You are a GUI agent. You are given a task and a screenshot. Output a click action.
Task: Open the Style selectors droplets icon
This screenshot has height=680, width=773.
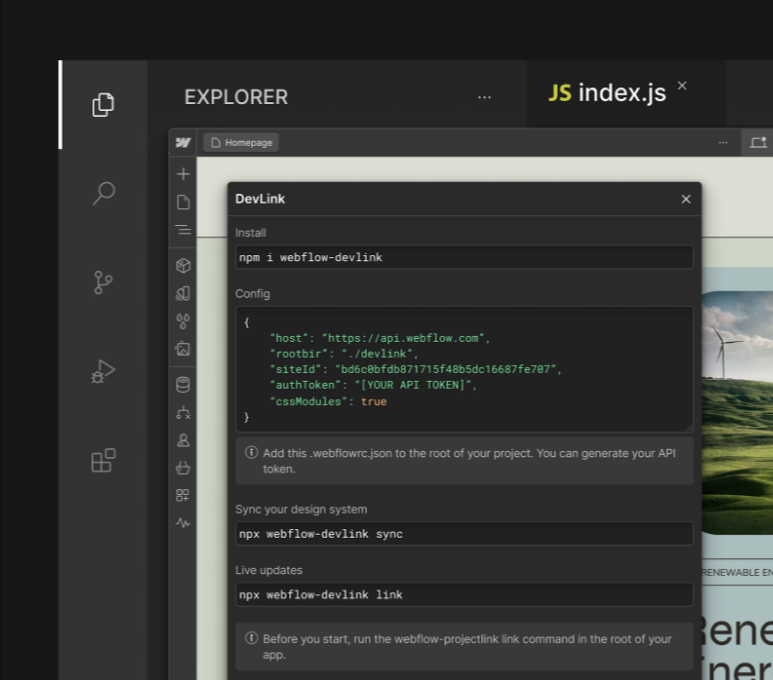point(183,322)
